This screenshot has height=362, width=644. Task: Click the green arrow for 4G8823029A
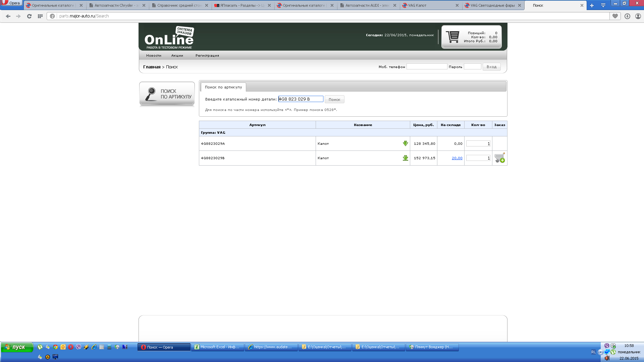click(x=406, y=143)
